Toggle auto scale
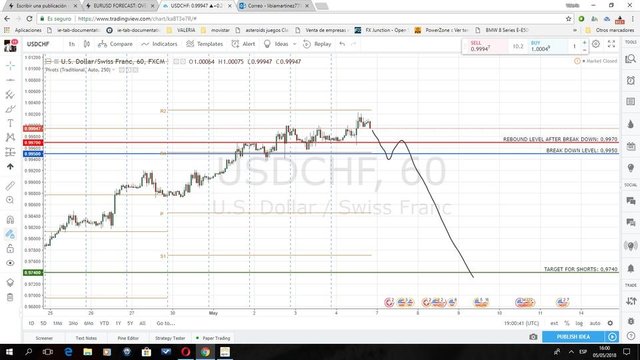 [x=595, y=323]
